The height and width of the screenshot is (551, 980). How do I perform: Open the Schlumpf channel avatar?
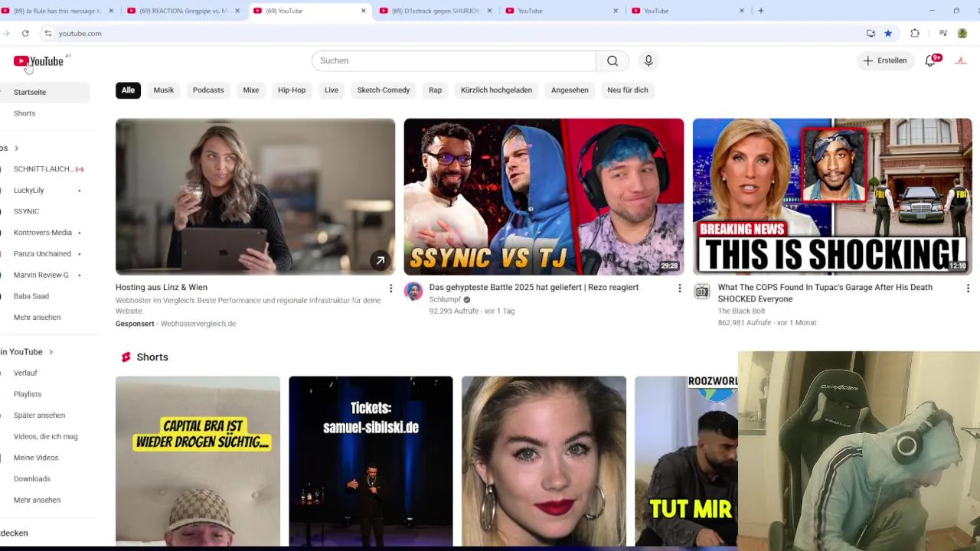point(413,292)
